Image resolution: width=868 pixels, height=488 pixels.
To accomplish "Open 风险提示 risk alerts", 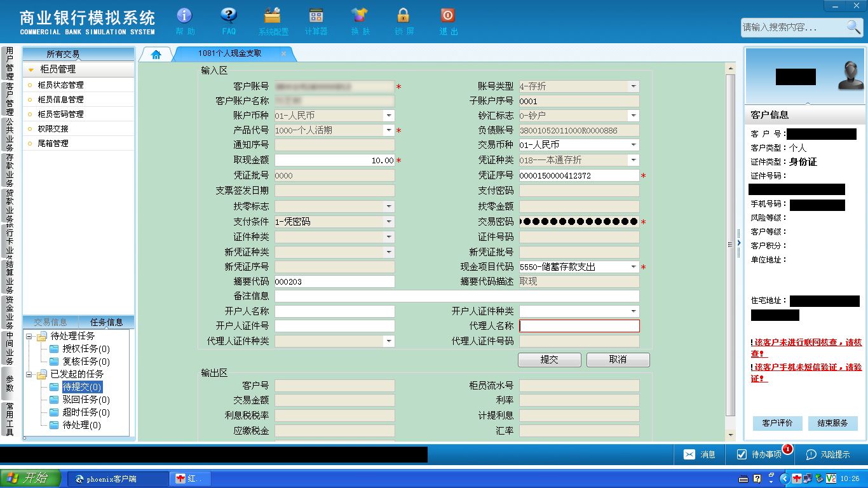I will point(828,454).
